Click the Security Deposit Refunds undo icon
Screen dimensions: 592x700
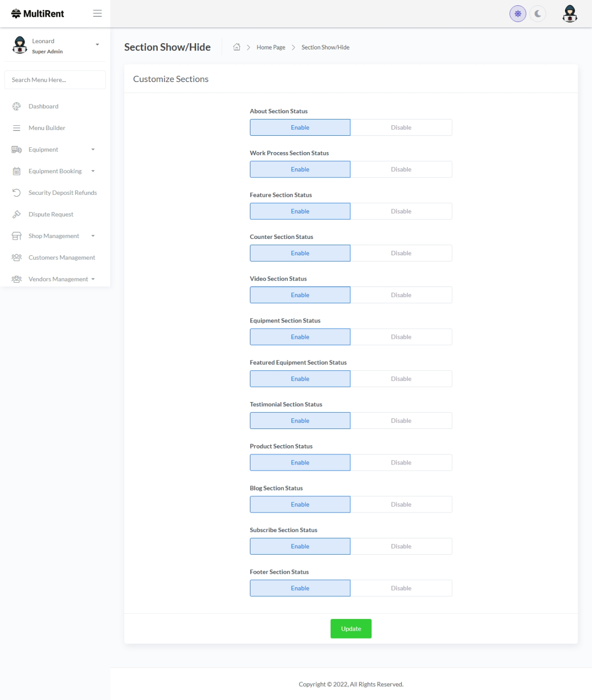click(17, 193)
